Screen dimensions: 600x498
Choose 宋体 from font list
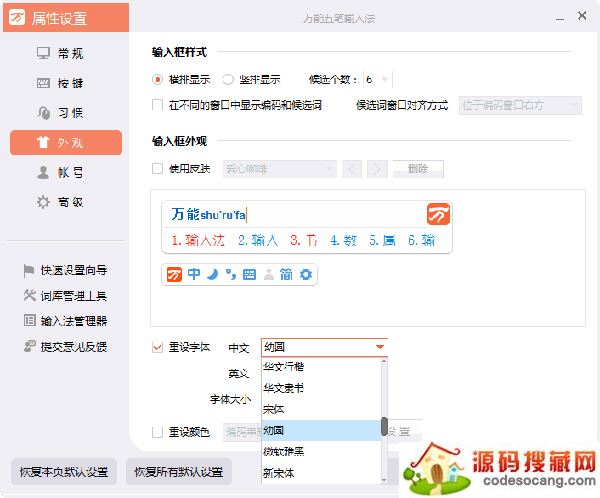pos(321,410)
